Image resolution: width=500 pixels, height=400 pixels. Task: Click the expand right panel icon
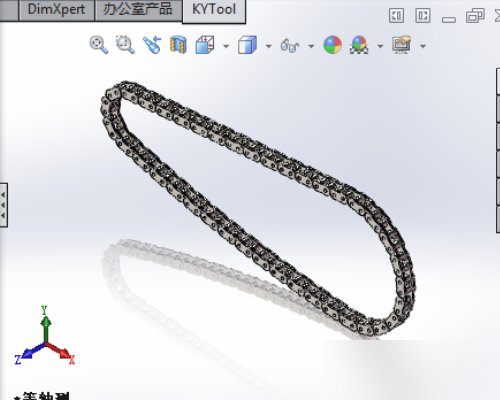click(x=423, y=15)
